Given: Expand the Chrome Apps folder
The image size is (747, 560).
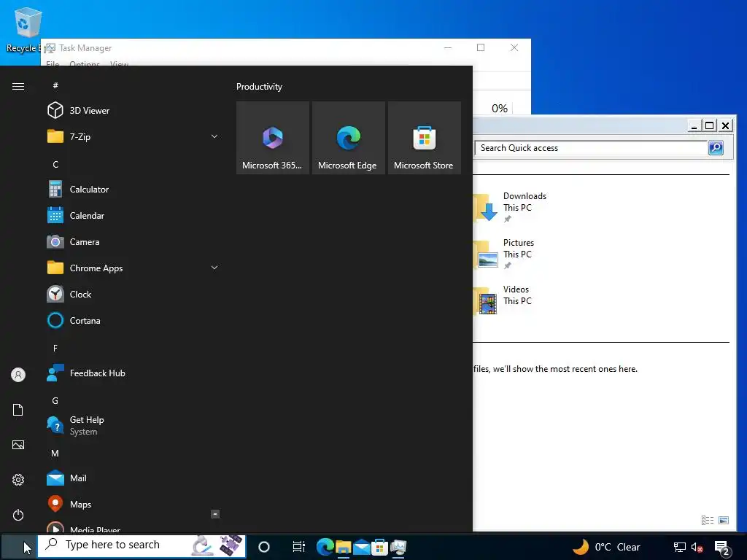Looking at the screenshot, I should (214, 268).
